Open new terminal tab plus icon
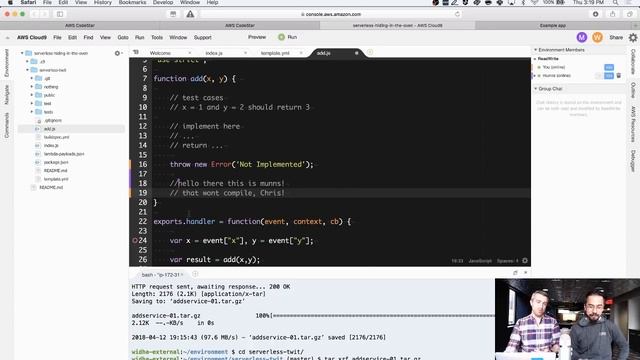 (x=195, y=274)
